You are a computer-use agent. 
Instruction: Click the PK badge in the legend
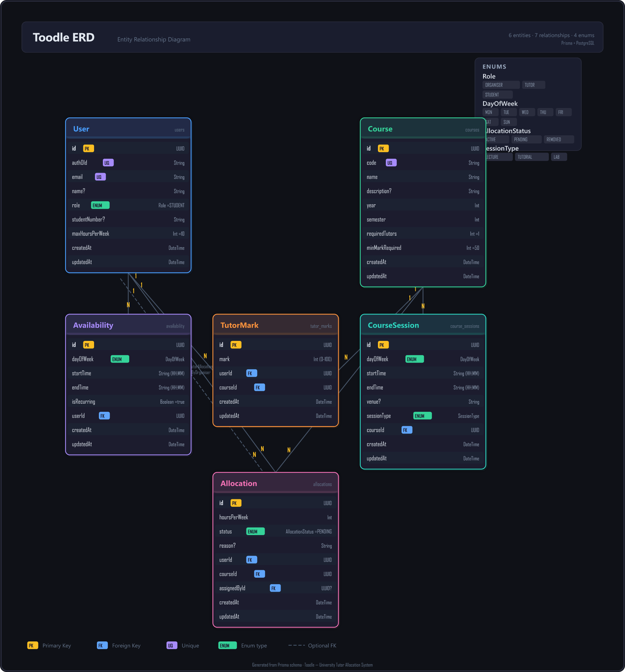[33, 646]
